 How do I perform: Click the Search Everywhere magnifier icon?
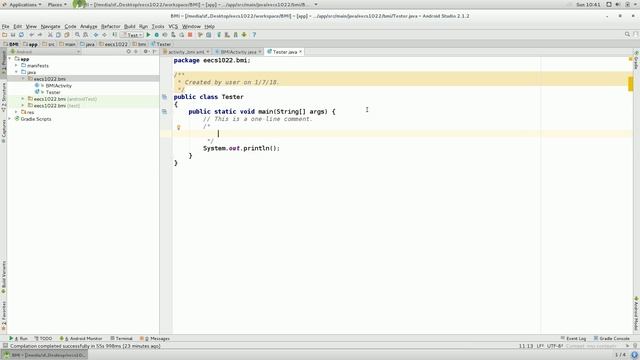[627, 35]
